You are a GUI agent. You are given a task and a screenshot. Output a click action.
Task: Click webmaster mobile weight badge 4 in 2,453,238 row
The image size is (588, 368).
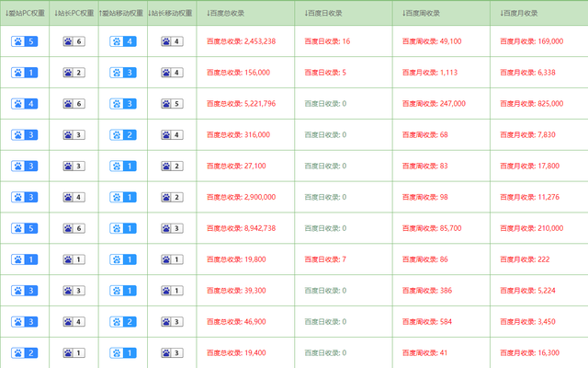172,41
